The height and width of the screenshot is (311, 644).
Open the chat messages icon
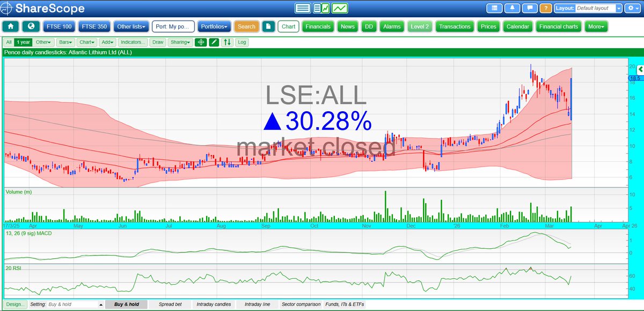530,8
